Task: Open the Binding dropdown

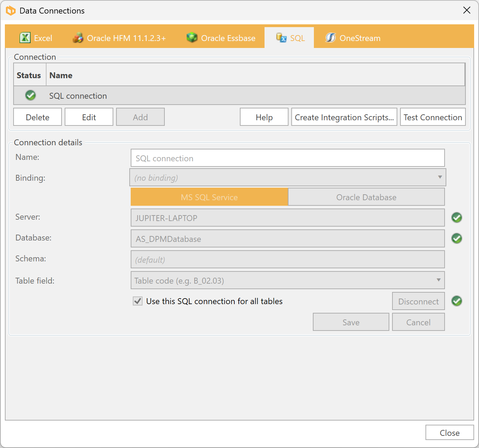Action: 287,178
